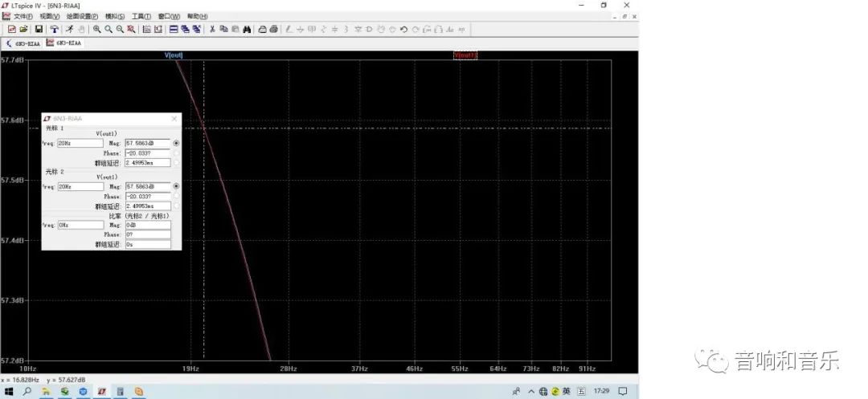Click the Zoom to Fit icon
The height and width of the screenshot is (399, 868).
click(131, 29)
